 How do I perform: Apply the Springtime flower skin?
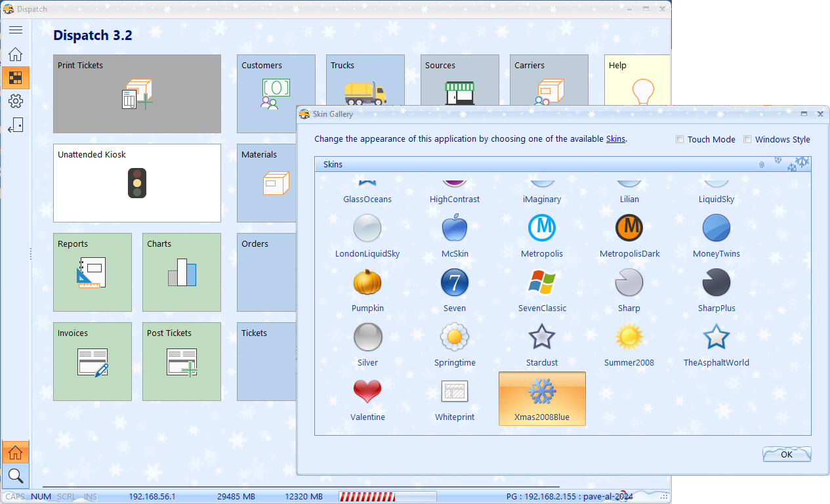(x=454, y=337)
